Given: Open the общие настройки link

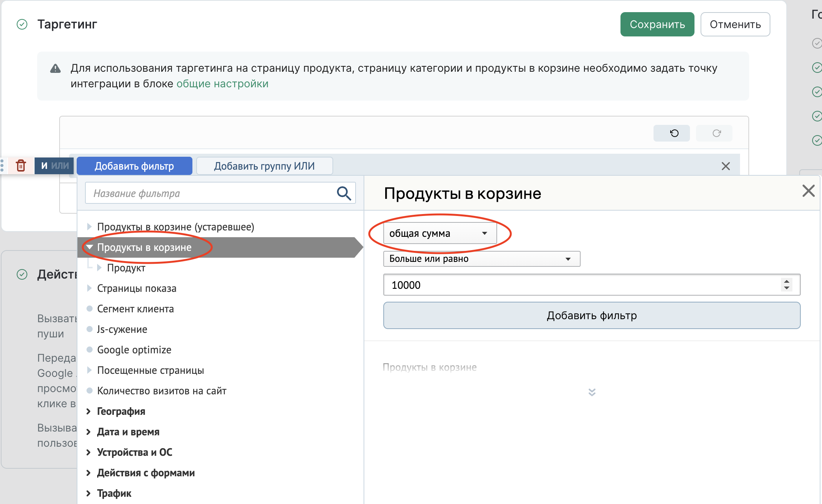Looking at the screenshot, I should click(222, 83).
